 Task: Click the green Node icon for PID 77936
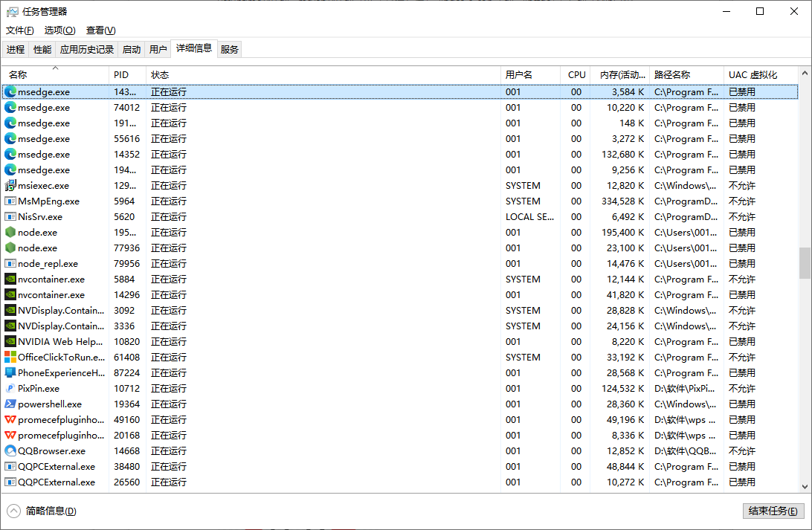click(x=10, y=248)
